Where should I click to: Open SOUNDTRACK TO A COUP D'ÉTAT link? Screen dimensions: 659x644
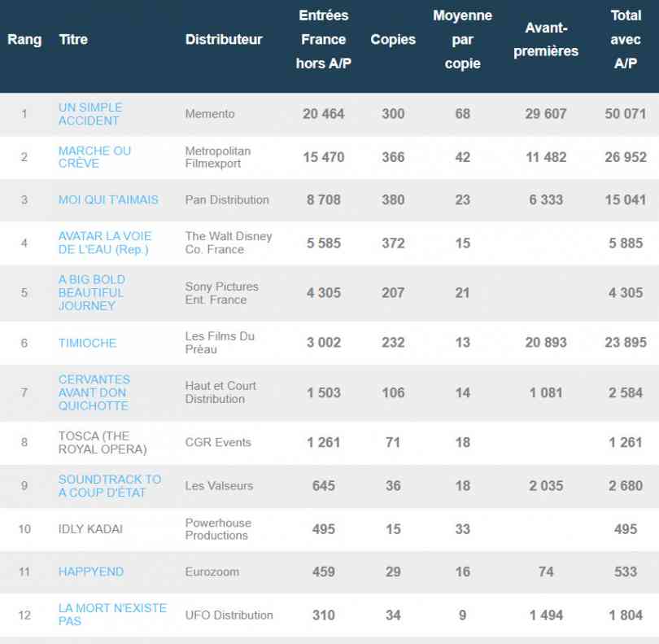point(109,485)
